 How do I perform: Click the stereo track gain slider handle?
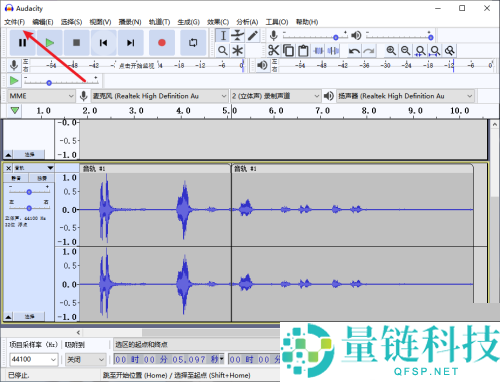29,192
